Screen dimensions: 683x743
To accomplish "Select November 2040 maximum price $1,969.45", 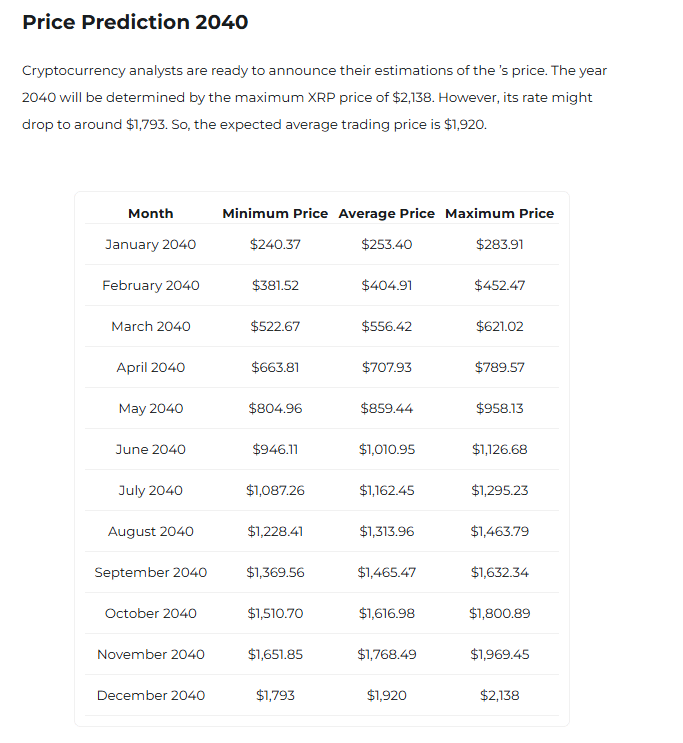I will (x=499, y=654).
